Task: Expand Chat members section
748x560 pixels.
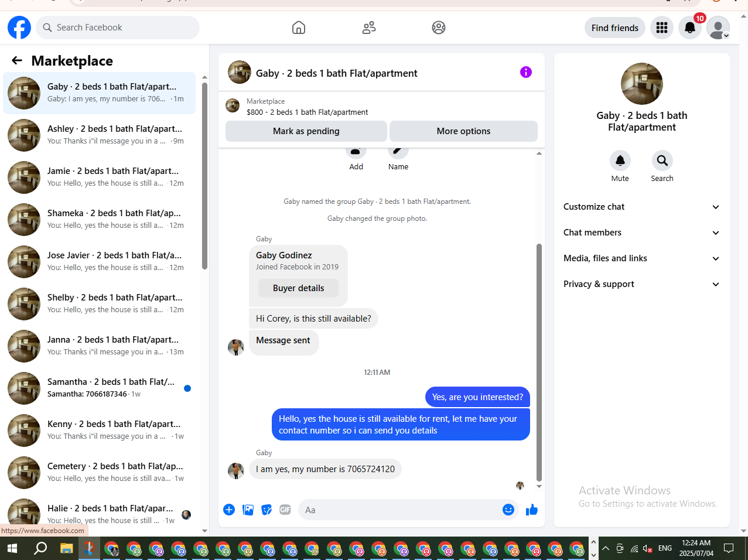Action: pos(642,233)
